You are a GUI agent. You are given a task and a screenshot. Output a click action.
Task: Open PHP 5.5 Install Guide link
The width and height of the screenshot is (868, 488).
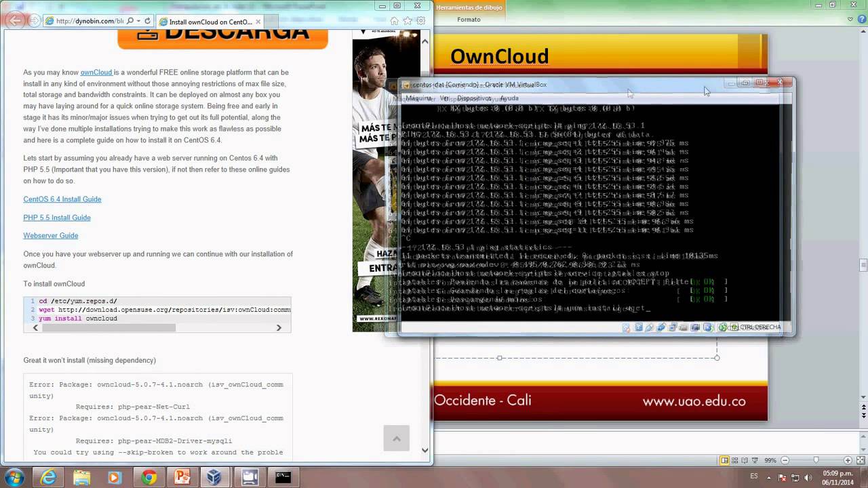pos(57,218)
